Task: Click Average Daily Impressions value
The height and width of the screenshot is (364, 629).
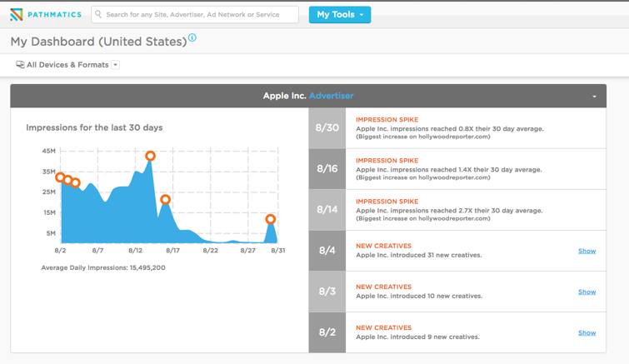Action: pos(147,267)
